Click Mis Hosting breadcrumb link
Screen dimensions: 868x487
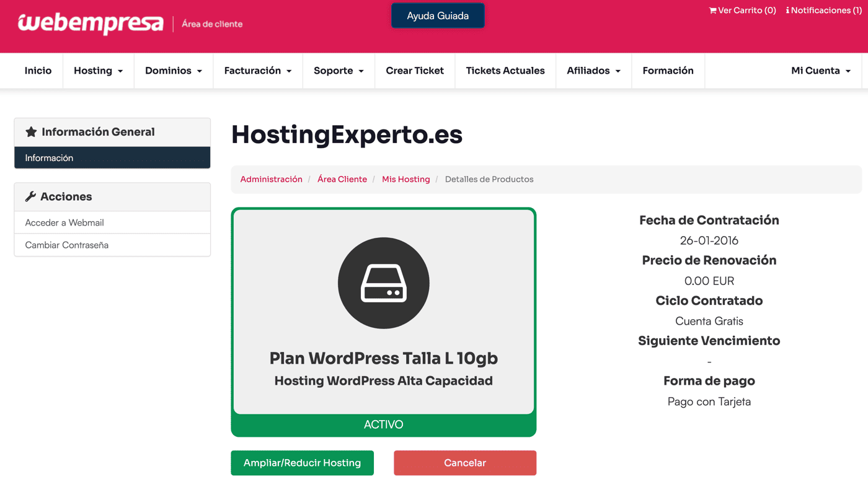pyautogui.click(x=405, y=179)
